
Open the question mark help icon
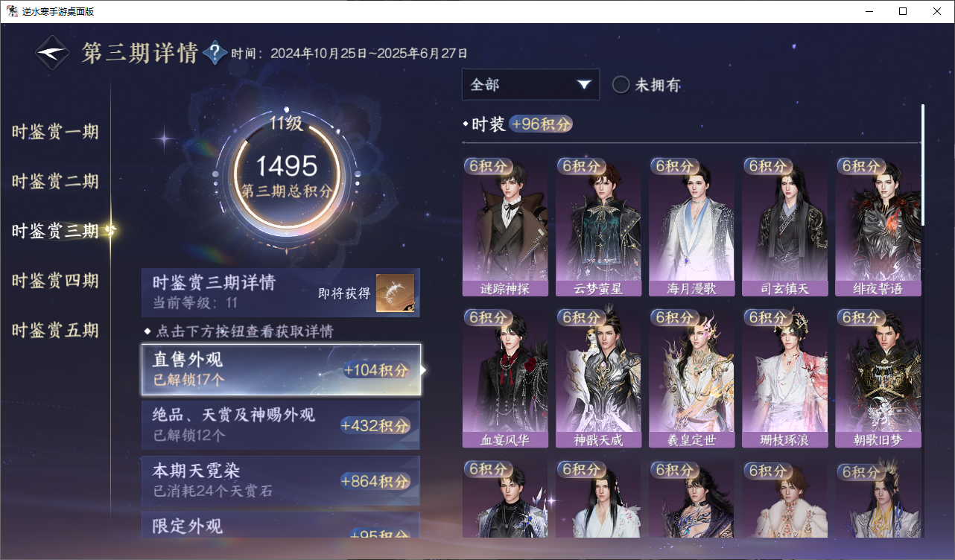click(x=215, y=53)
